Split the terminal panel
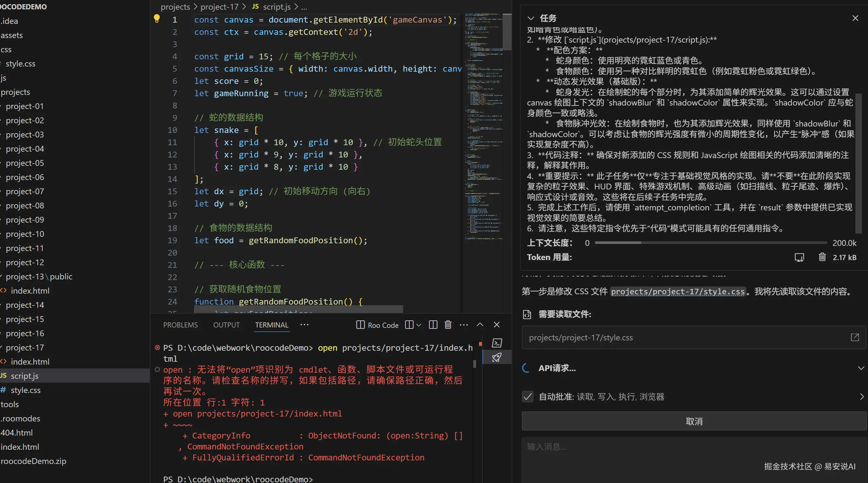The width and height of the screenshot is (868, 483). click(433, 325)
